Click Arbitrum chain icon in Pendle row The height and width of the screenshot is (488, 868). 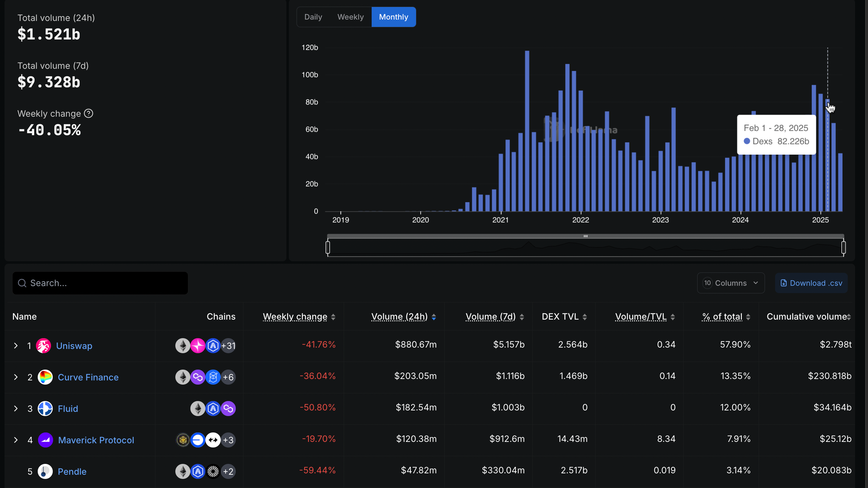pyautogui.click(x=198, y=471)
